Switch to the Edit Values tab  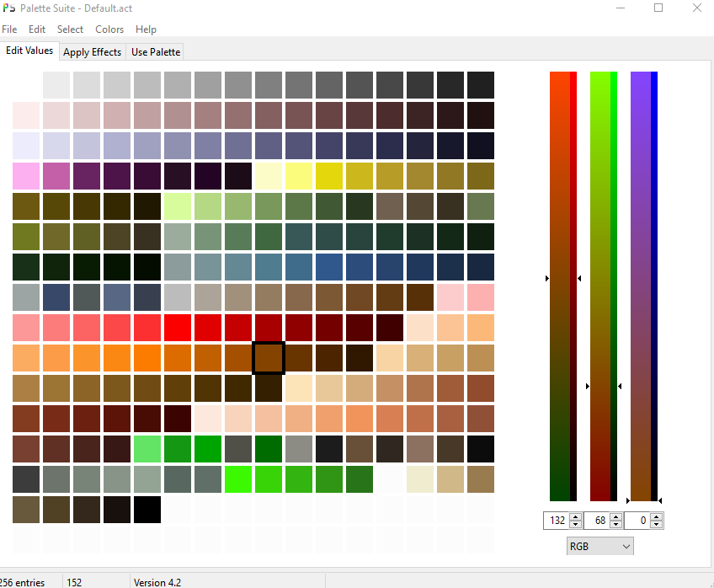[x=29, y=51]
